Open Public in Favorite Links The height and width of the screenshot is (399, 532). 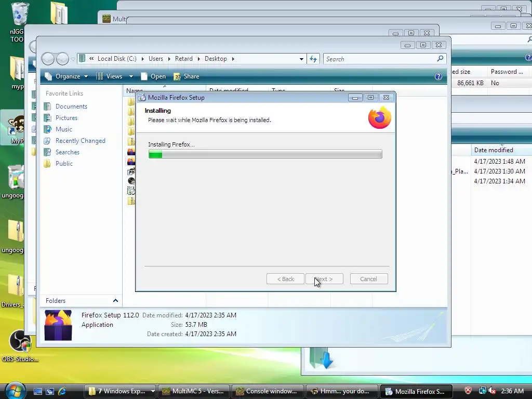(x=64, y=164)
